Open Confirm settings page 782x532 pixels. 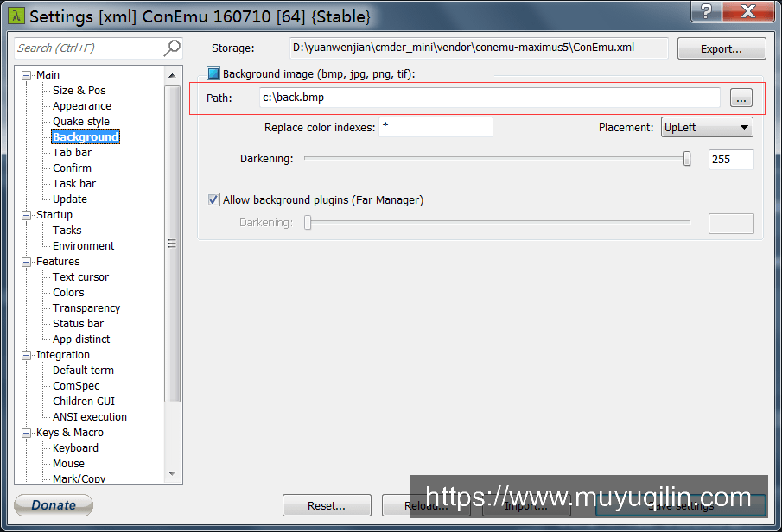tap(72, 168)
